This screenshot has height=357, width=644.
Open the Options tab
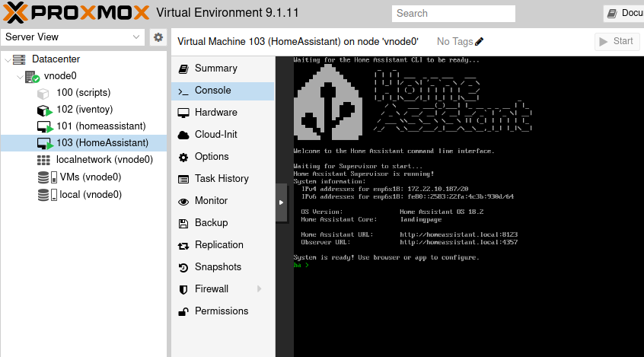point(223,157)
